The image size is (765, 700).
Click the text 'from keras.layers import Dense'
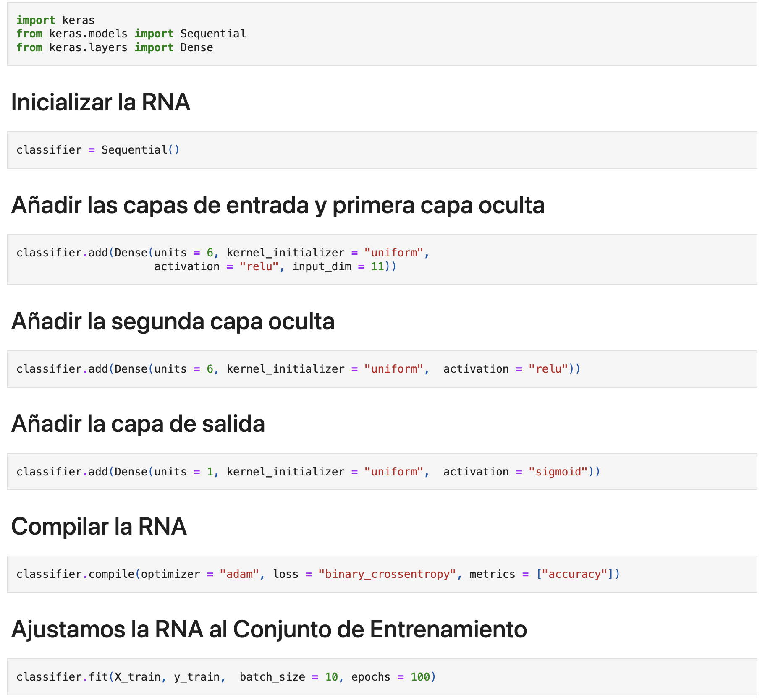115,47
